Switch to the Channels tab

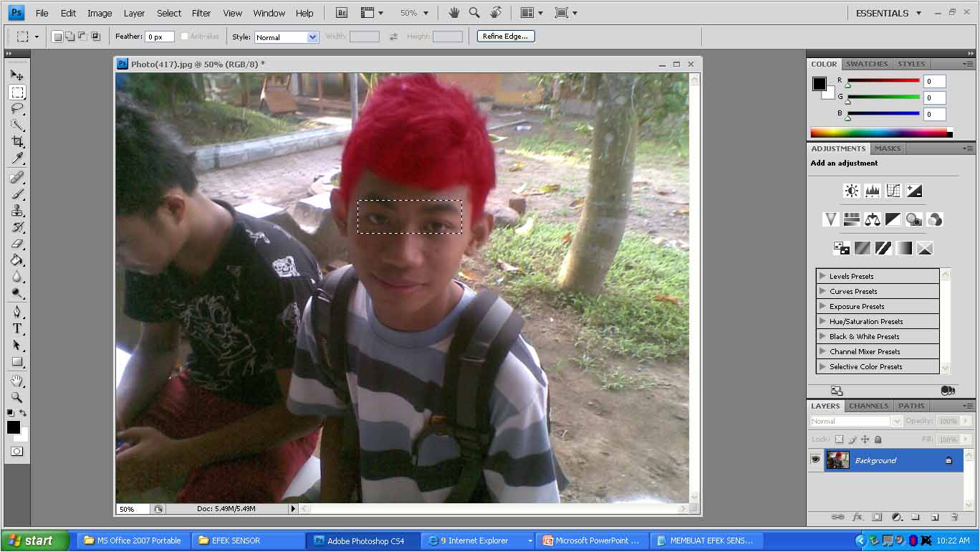(x=868, y=406)
